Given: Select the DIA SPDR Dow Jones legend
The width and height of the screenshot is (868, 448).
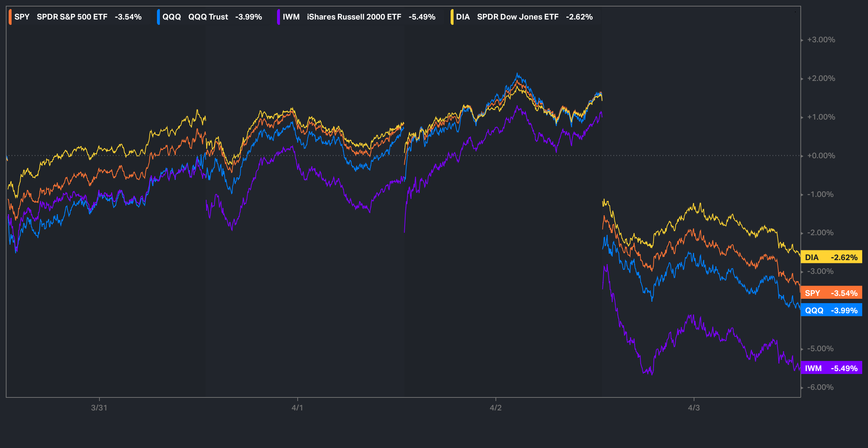Looking at the screenshot, I should pyautogui.click(x=524, y=17).
